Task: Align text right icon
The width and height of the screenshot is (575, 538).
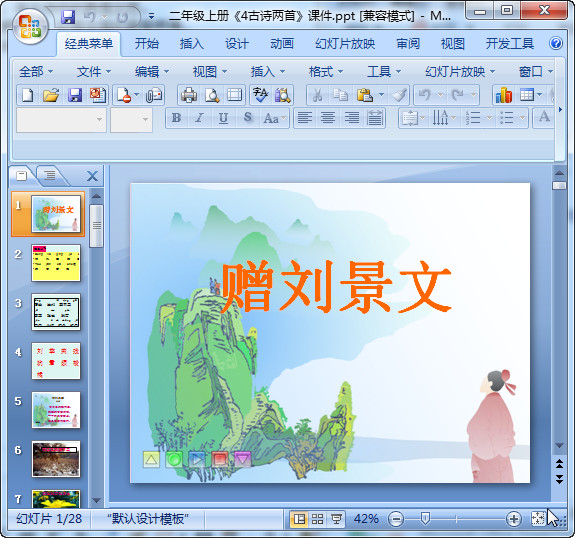Action: [x=351, y=118]
